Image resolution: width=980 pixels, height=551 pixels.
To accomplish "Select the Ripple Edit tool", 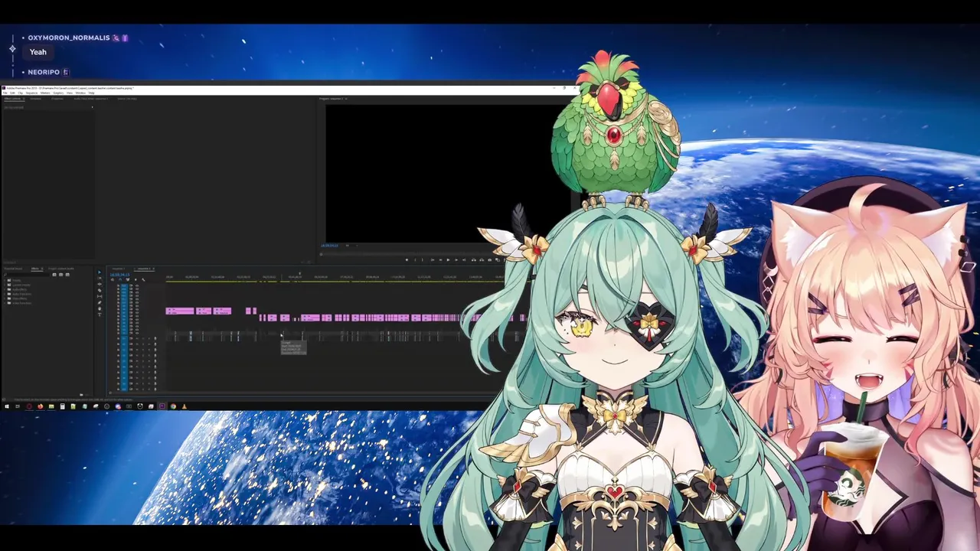I will [x=100, y=285].
